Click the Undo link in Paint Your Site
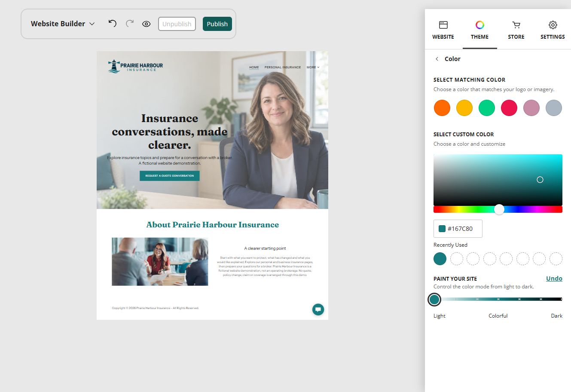This screenshot has height=392, width=571. [554, 279]
